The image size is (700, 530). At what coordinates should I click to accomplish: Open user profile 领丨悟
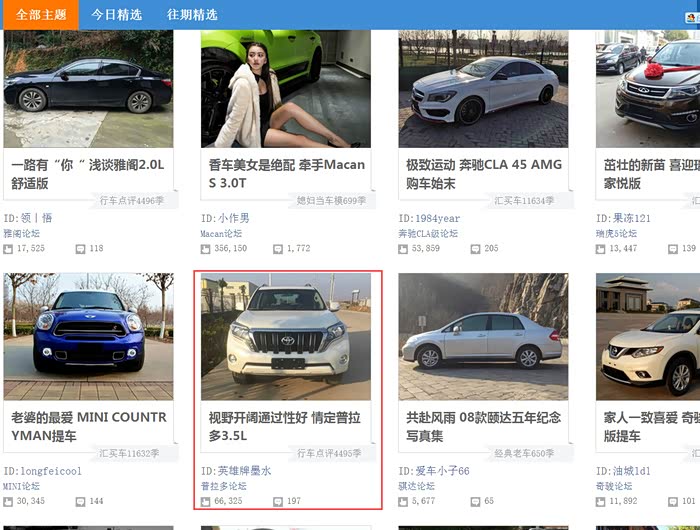(x=37, y=218)
